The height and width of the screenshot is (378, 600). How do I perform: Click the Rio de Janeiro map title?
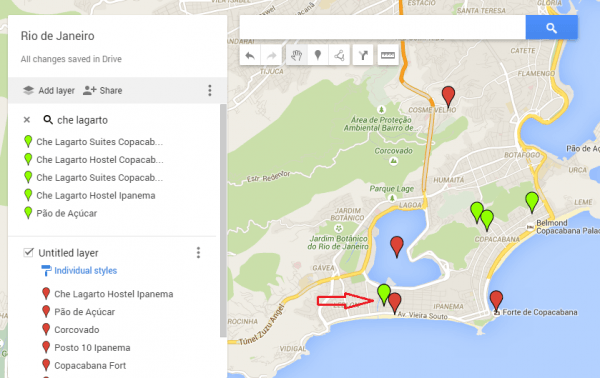click(57, 36)
